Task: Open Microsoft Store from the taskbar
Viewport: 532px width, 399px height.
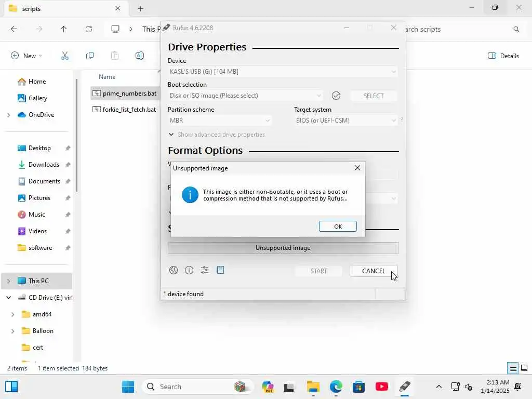Action: 358,387
